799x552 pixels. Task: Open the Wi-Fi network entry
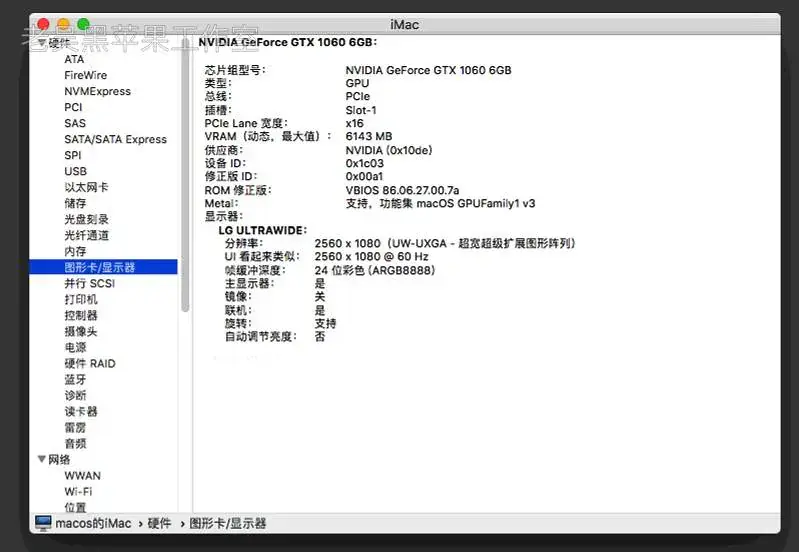click(78, 491)
